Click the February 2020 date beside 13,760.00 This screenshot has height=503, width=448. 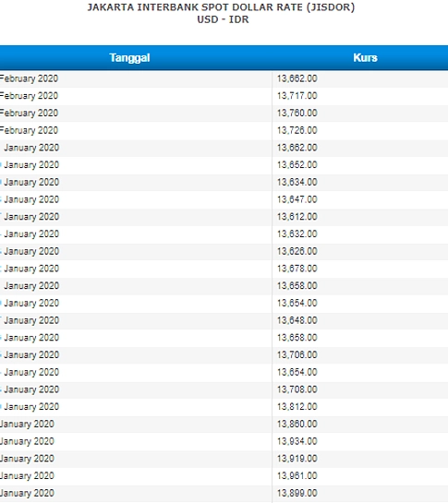[x=29, y=114]
